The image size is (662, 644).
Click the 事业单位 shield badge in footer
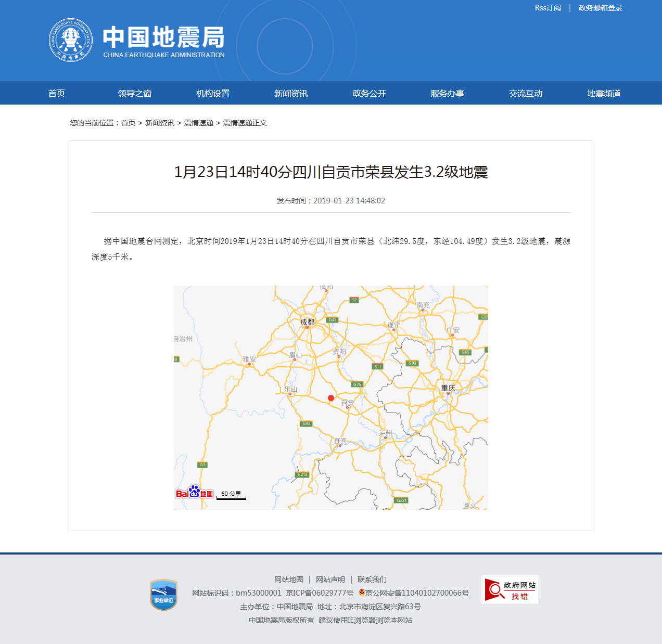pyautogui.click(x=163, y=596)
